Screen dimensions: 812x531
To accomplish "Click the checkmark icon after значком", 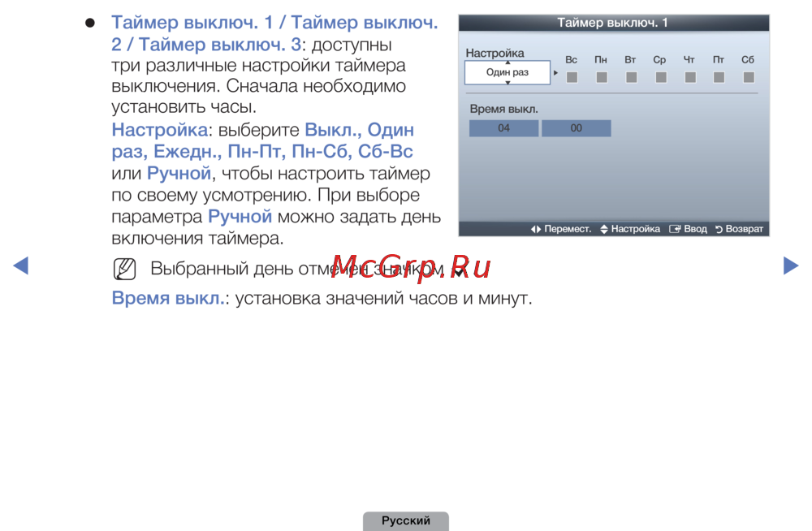I will tap(459, 271).
